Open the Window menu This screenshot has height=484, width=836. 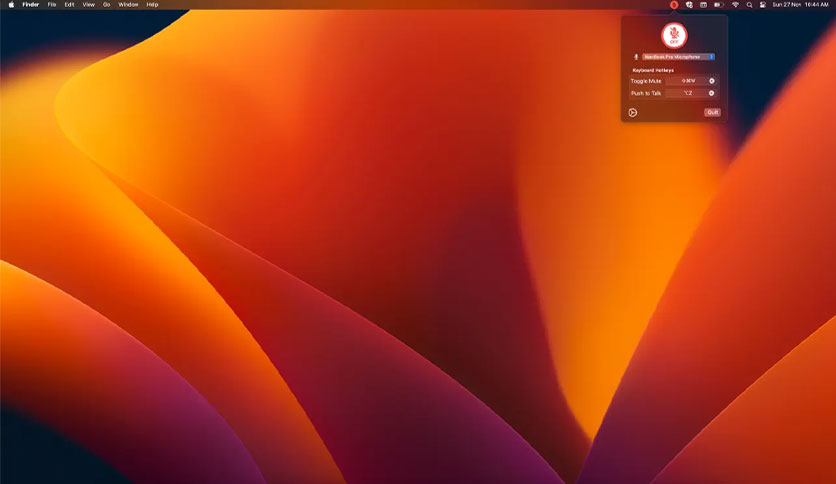click(x=128, y=5)
